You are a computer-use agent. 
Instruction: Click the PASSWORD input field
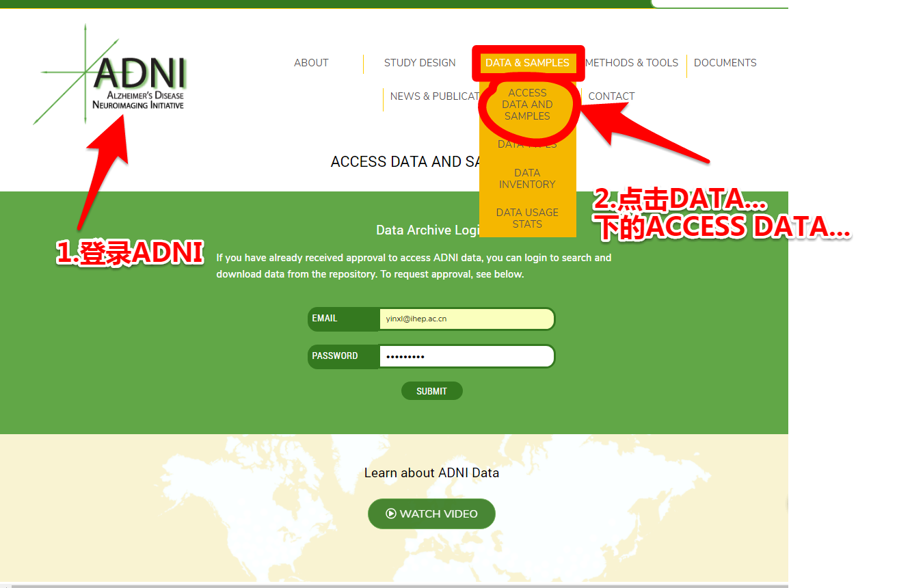pos(467,356)
